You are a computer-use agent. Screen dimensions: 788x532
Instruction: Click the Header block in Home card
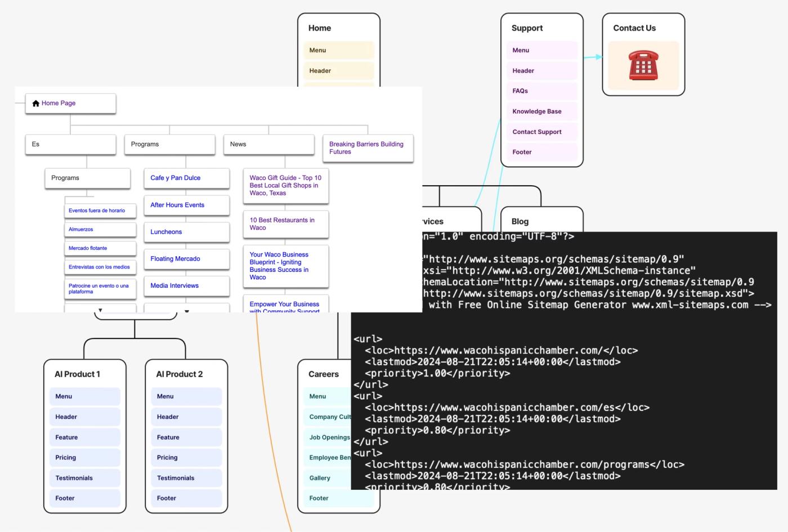tap(339, 71)
